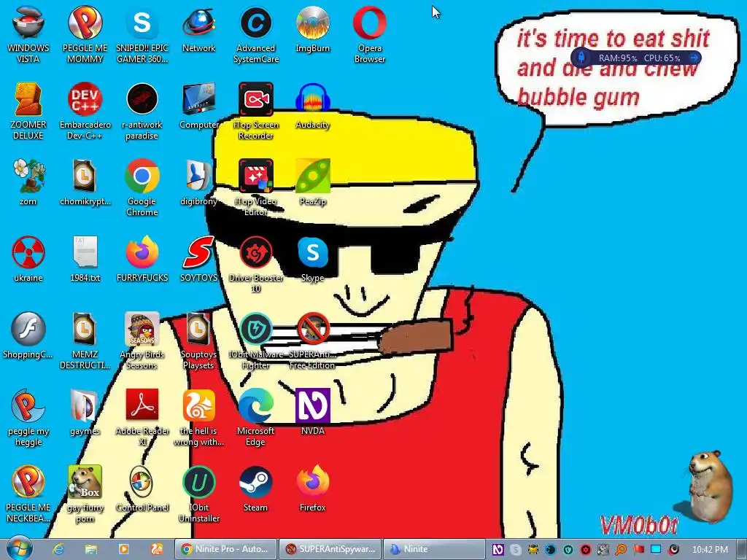Select the PEGGLE ME NECKBEA... icon
Image resolution: width=747 pixels, height=560 pixels.
pos(28,494)
